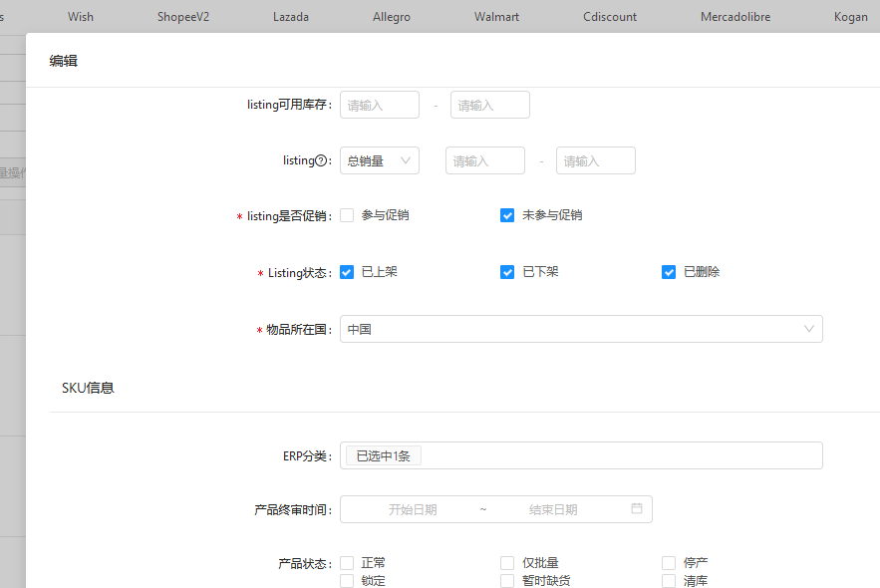Uncheck the 未参与促销 checkbox
Screen dimensions: 880x588
pyautogui.click(x=507, y=215)
